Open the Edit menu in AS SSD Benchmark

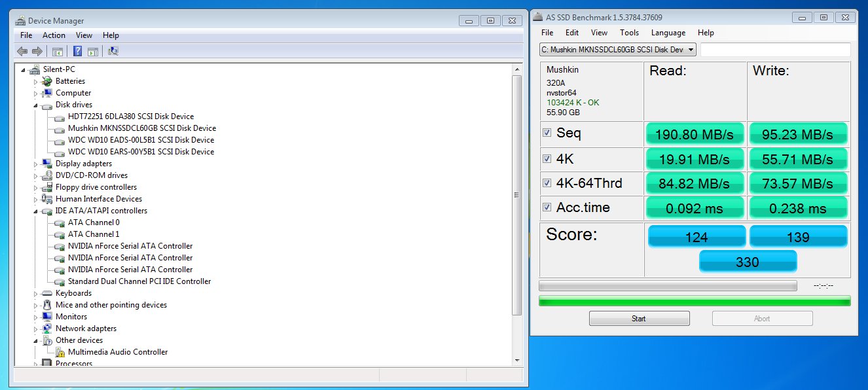pyautogui.click(x=572, y=33)
